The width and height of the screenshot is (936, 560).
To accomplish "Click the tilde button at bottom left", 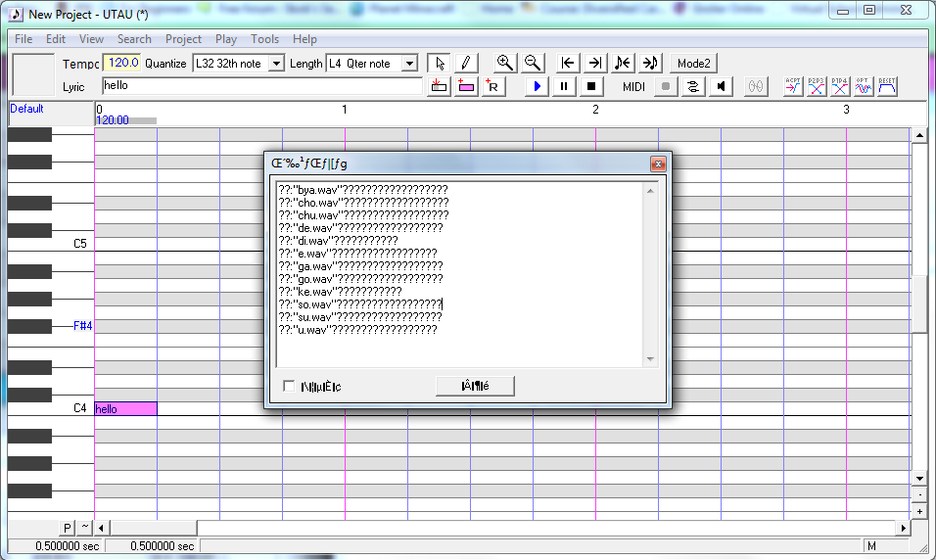I will tap(85, 528).
